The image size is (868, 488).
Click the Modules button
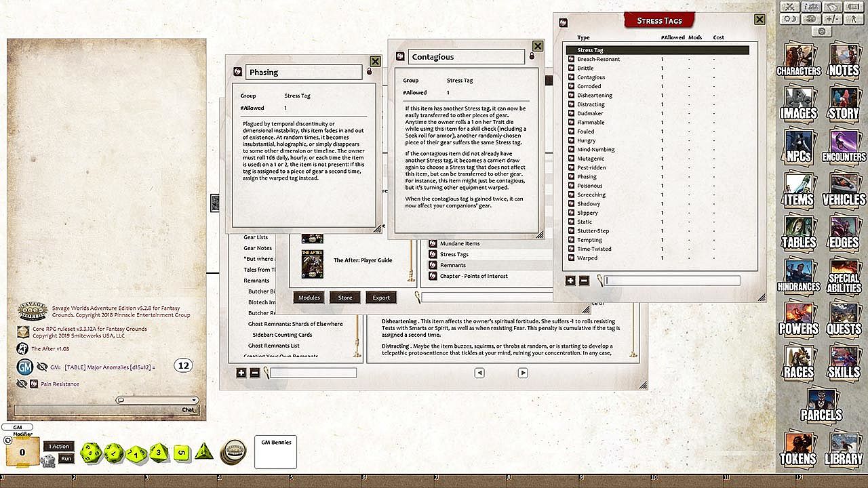[309, 298]
